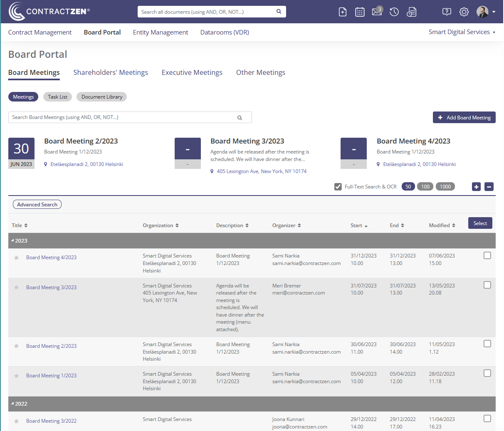The height and width of the screenshot is (431, 504).
Task: Switch to the Task List view
Action: coord(57,97)
